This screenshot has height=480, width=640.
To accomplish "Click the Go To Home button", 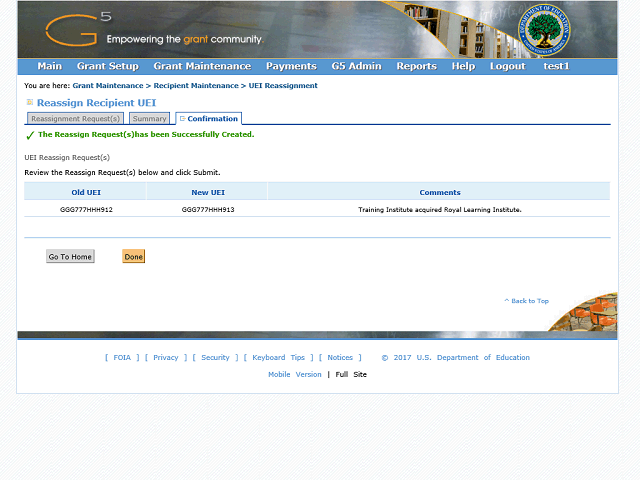I will (x=70, y=256).
